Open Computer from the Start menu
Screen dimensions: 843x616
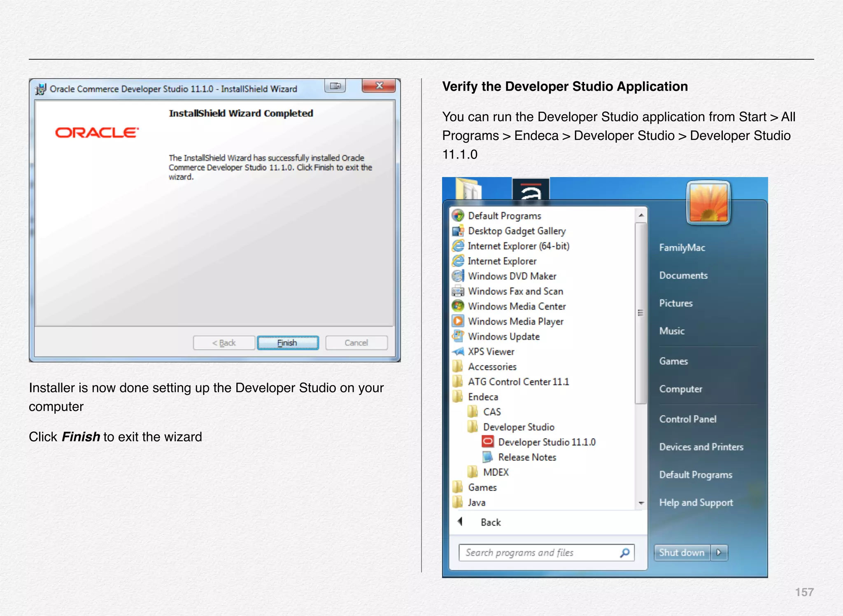point(680,389)
